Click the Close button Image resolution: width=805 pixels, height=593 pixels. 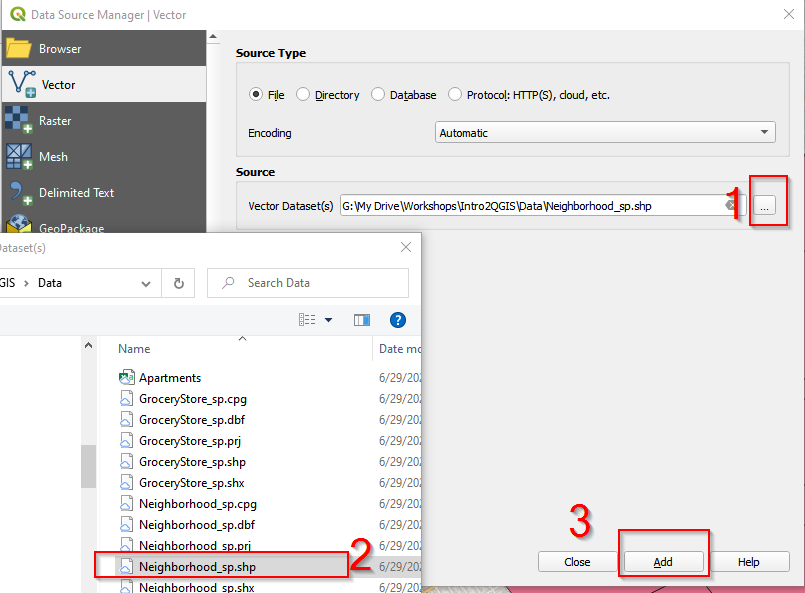point(577,562)
